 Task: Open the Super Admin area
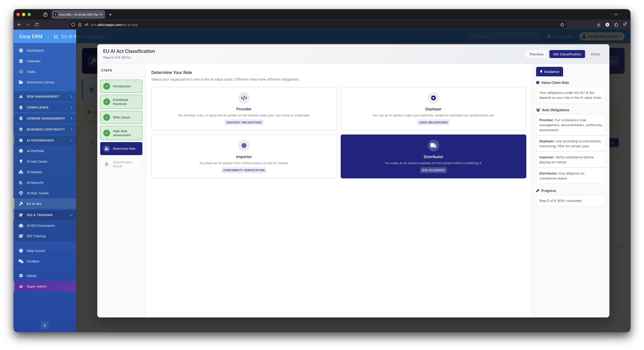(37, 286)
